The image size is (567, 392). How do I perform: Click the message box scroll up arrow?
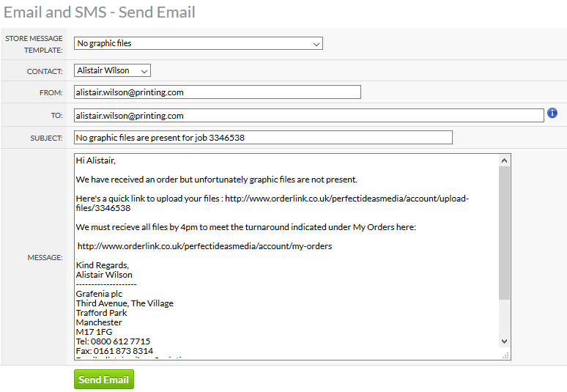pyautogui.click(x=504, y=160)
